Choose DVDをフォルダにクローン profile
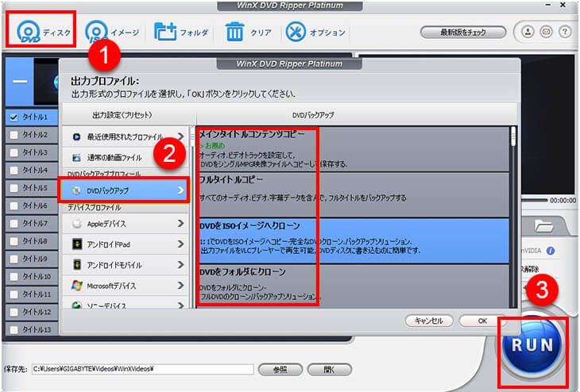The width and height of the screenshot is (580, 392). point(353,286)
